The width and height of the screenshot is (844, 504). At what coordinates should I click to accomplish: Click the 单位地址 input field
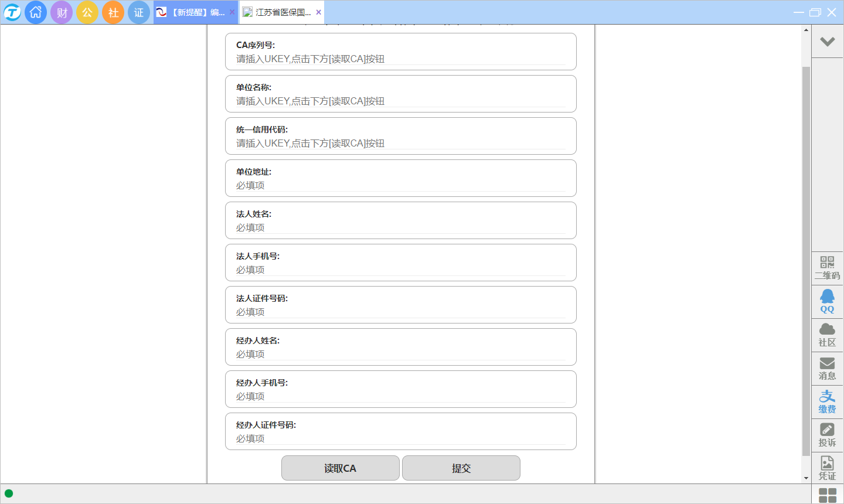[400, 185]
